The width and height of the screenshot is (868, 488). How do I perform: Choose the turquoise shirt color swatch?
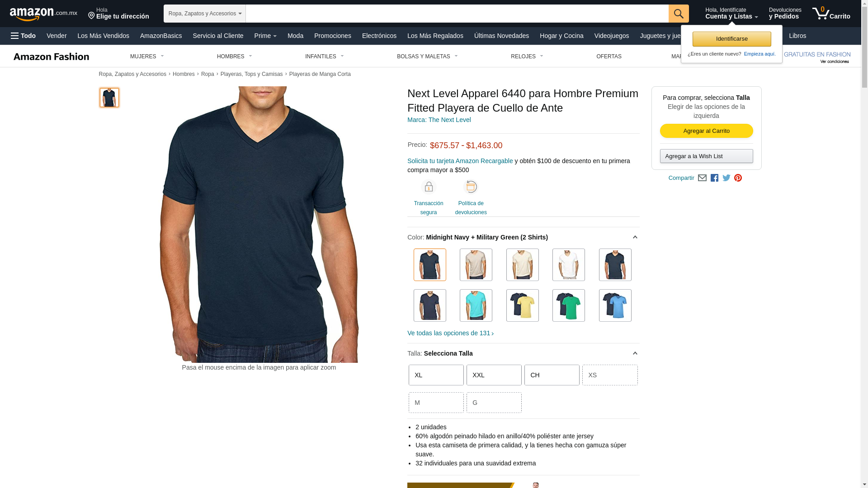coord(476,305)
